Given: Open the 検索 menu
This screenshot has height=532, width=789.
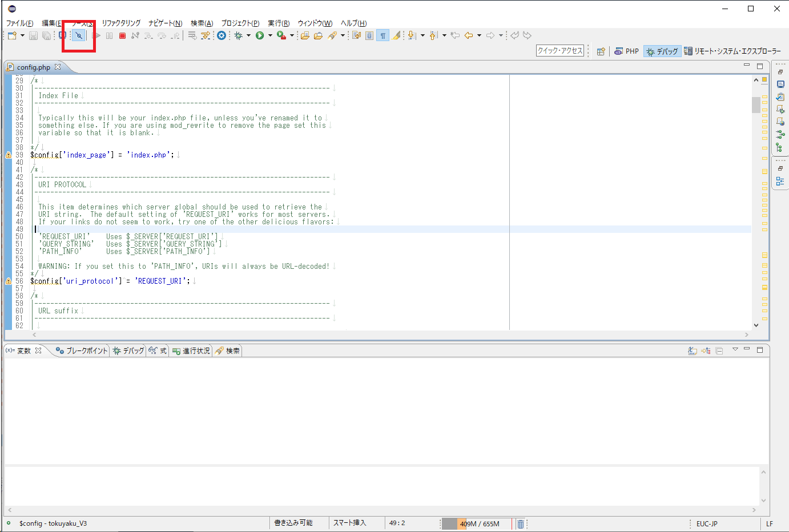Looking at the screenshot, I should pyautogui.click(x=202, y=23).
